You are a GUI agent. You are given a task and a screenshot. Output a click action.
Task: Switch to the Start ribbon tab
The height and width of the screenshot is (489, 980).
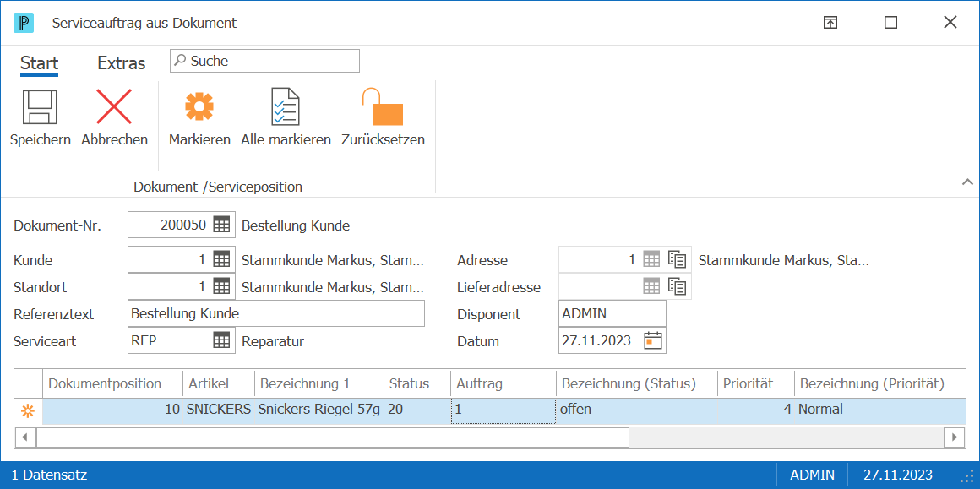[x=40, y=63]
